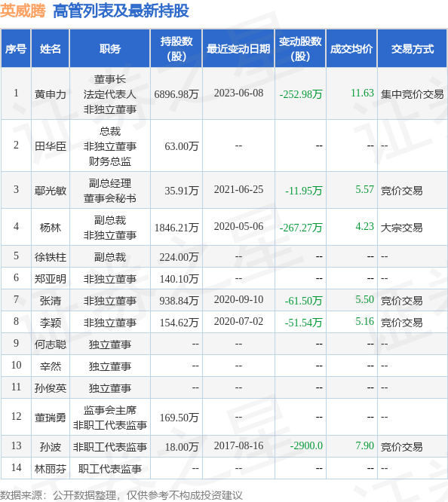Viewport: 448px width, 502px height.
Task: Click the average price 11.63
Action: [x=362, y=93]
